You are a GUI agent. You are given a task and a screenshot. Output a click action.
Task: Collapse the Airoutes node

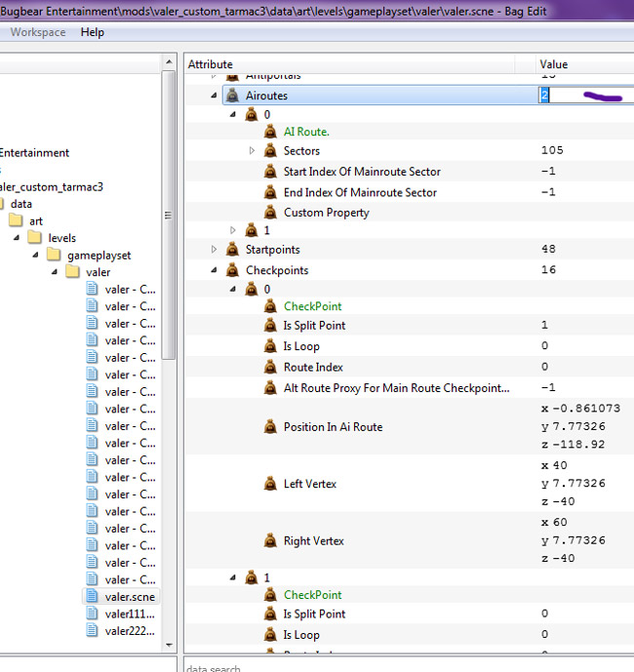click(214, 96)
